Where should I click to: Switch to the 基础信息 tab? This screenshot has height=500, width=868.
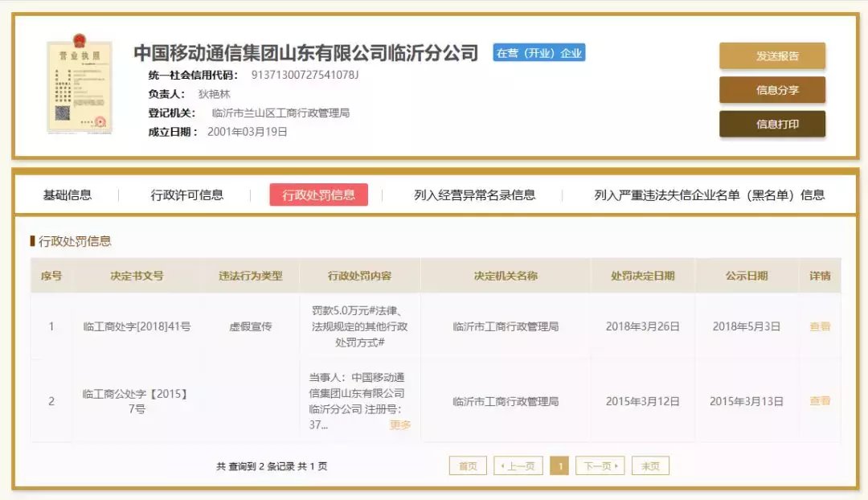68,195
